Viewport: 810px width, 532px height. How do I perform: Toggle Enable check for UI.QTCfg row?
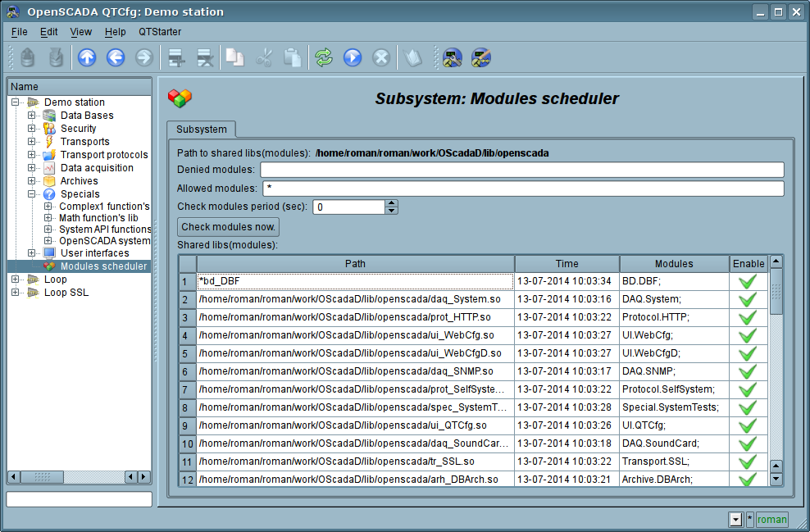[x=748, y=426]
